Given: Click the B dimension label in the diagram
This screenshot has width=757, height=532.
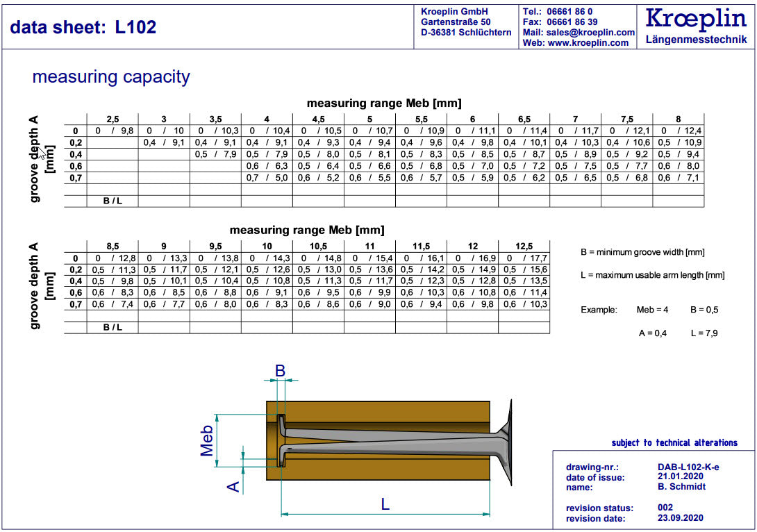Looking at the screenshot, I should [280, 372].
